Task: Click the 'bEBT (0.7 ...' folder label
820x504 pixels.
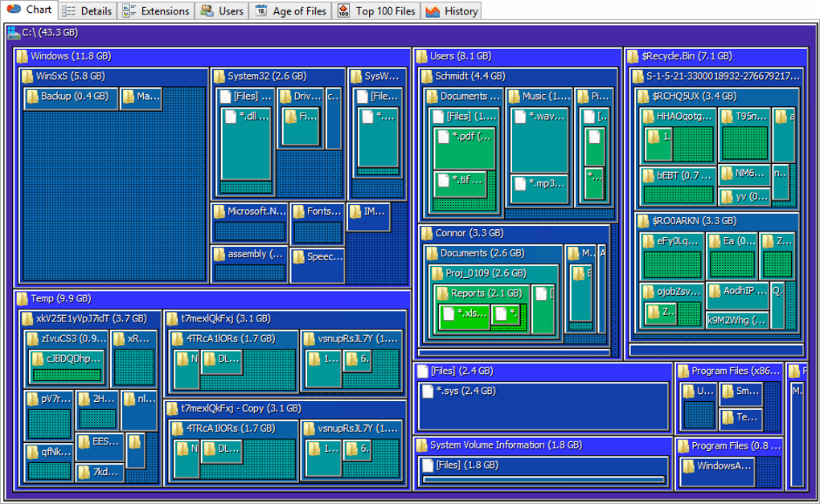Action: click(684, 176)
